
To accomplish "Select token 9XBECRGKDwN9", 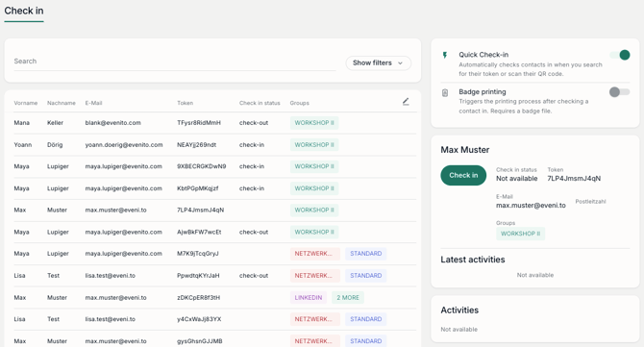I will pyautogui.click(x=201, y=166).
